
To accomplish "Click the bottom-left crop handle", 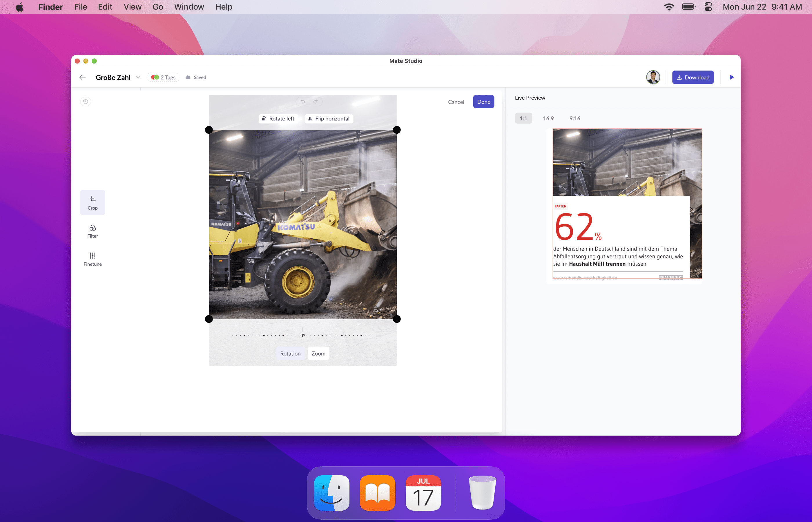I will (209, 319).
